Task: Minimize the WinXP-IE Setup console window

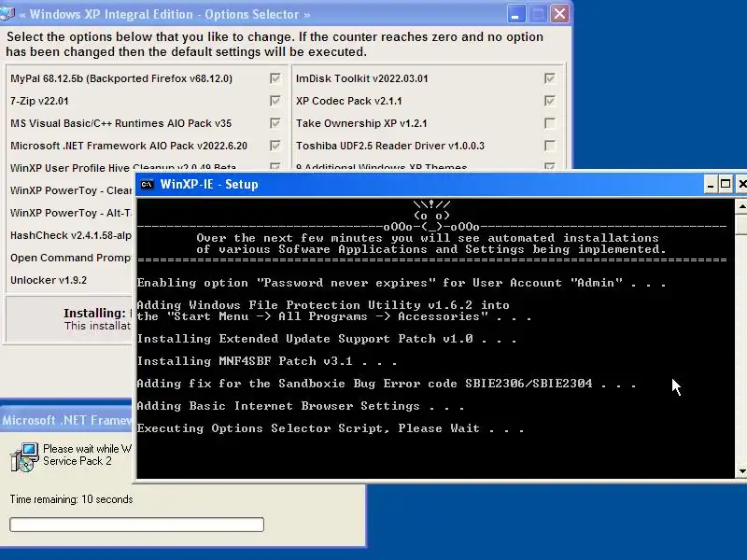Action: click(x=711, y=184)
